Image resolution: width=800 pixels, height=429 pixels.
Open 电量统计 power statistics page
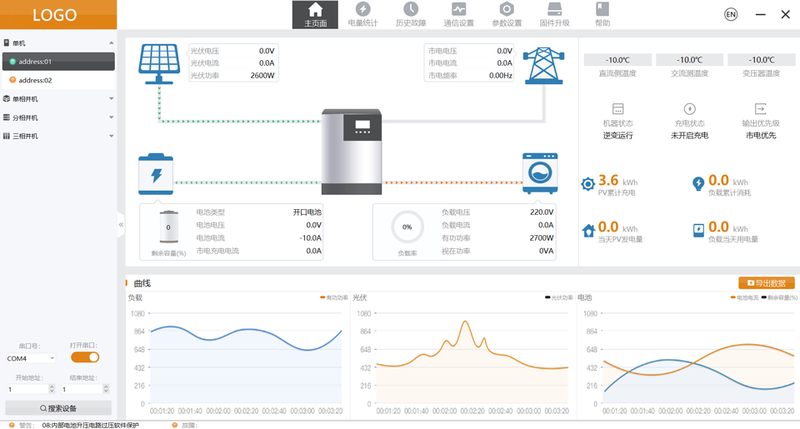coord(362,15)
